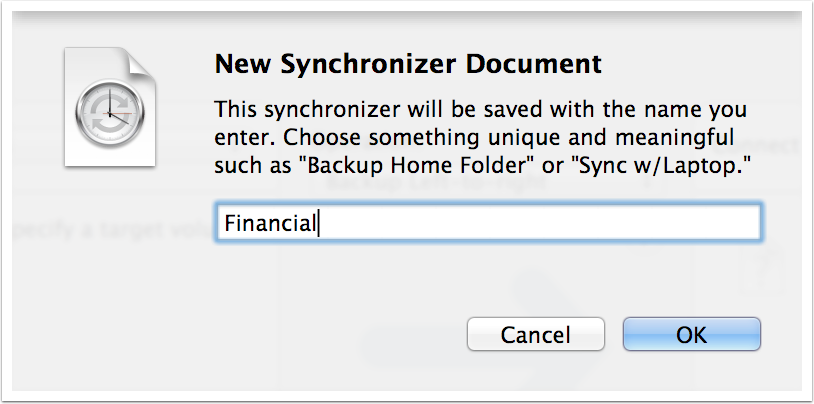The image size is (814, 404).
Task: Click the "New Synchronizer Document" dialog title
Action: click(x=408, y=66)
